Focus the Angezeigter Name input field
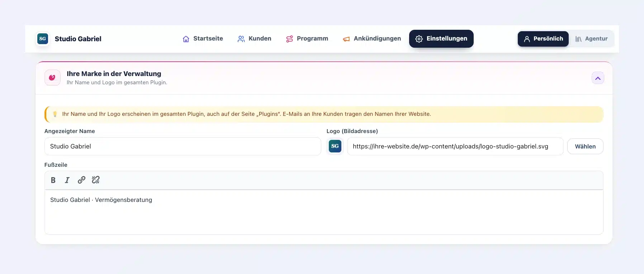The height and width of the screenshot is (274, 644). (x=183, y=146)
